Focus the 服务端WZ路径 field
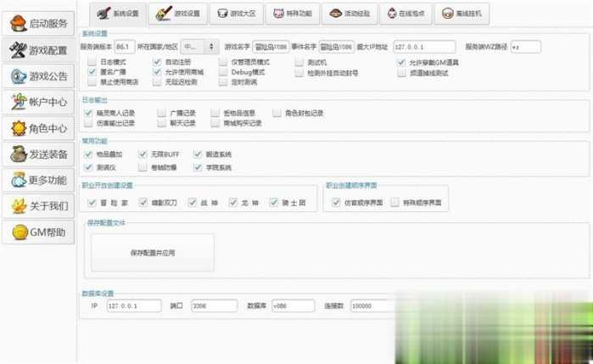 point(526,47)
